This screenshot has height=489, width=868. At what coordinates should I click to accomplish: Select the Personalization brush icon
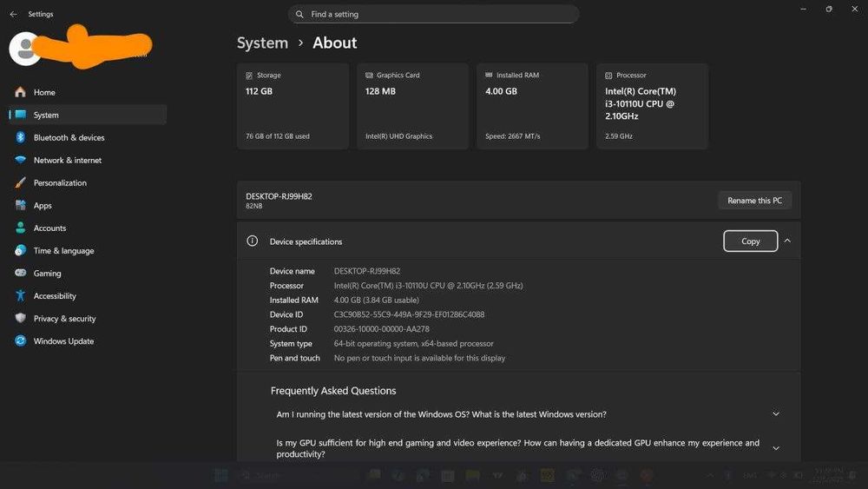tap(20, 182)
